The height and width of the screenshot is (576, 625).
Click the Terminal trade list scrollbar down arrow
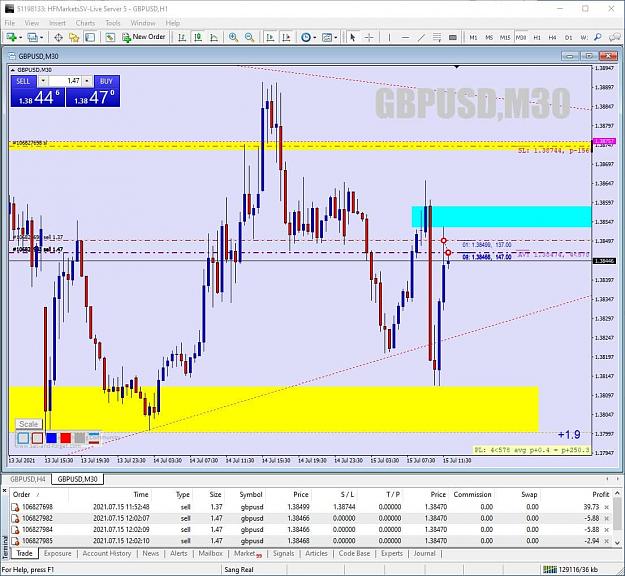617,542
